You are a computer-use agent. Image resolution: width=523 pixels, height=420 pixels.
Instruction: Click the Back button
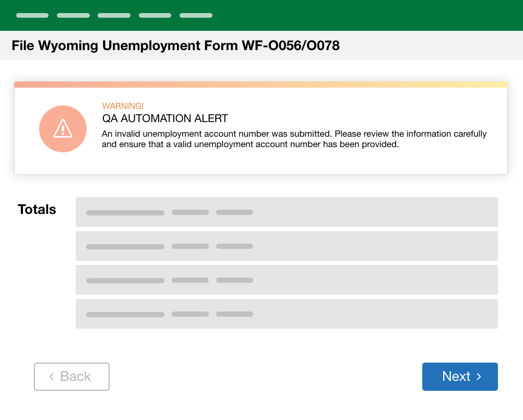(x=72, y=376)
